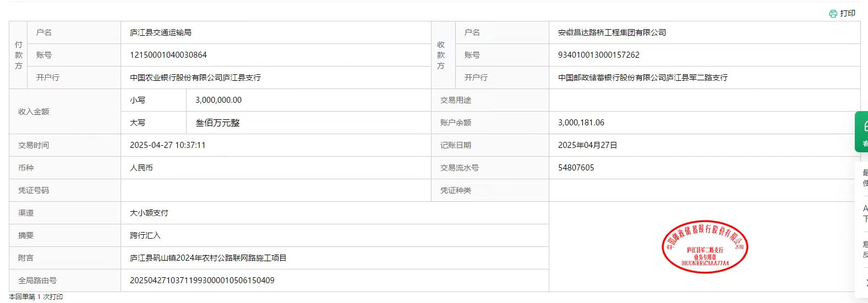
Task: Click the 打印 print label text
Action: [848, 13]
